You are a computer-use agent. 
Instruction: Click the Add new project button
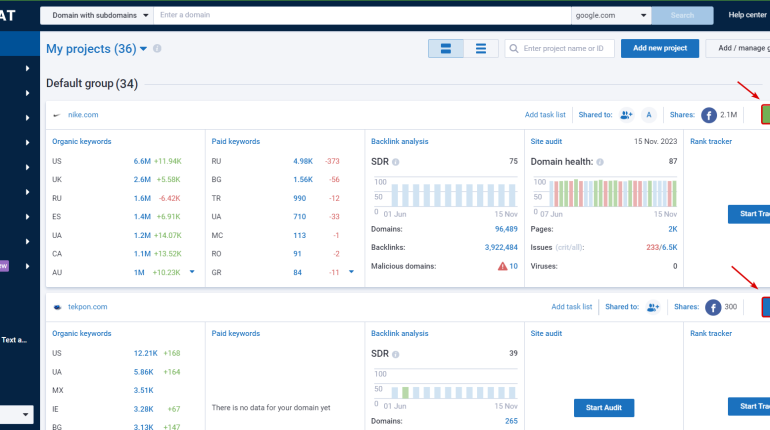tap(660, 48)
